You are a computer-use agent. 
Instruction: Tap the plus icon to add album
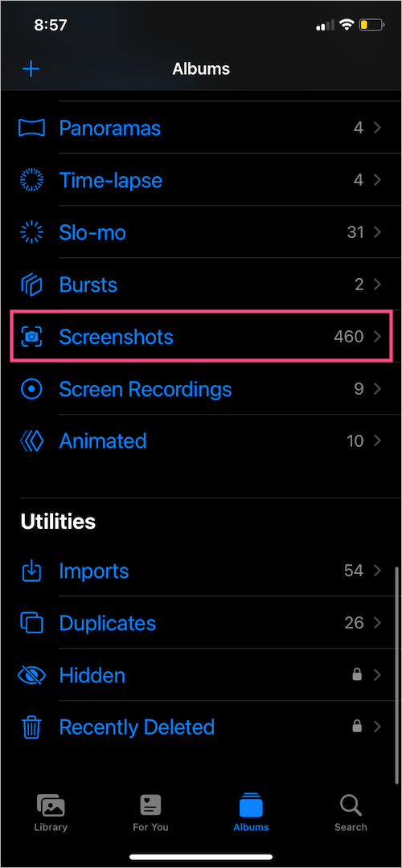(31, 69)
